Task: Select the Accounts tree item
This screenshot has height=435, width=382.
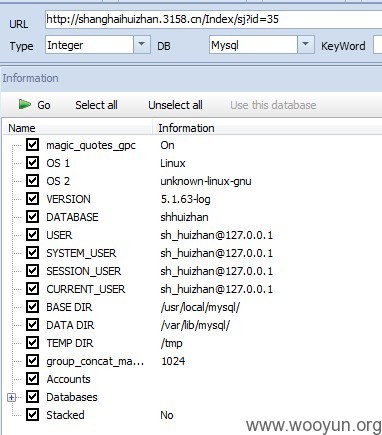Action: (x=68, y=379)
